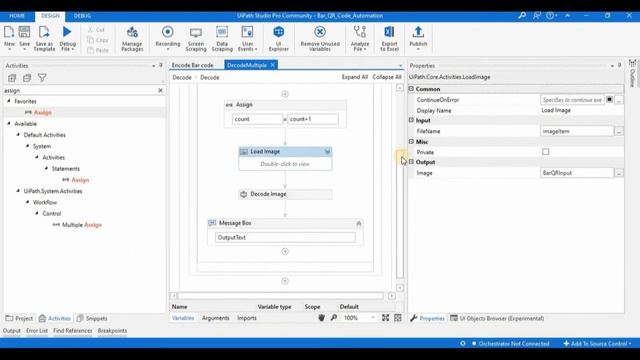Click the Copy command
This screenshot has height=360, width=640.
(x=98, y=40)
